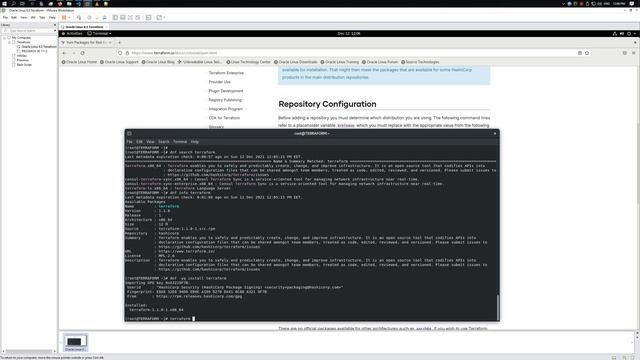
Task: Open the VMware File menu
Action: click(x=5, y=18)
